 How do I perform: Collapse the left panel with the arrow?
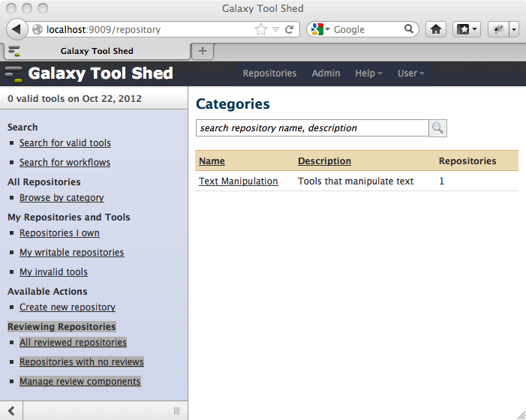(11, 410)
